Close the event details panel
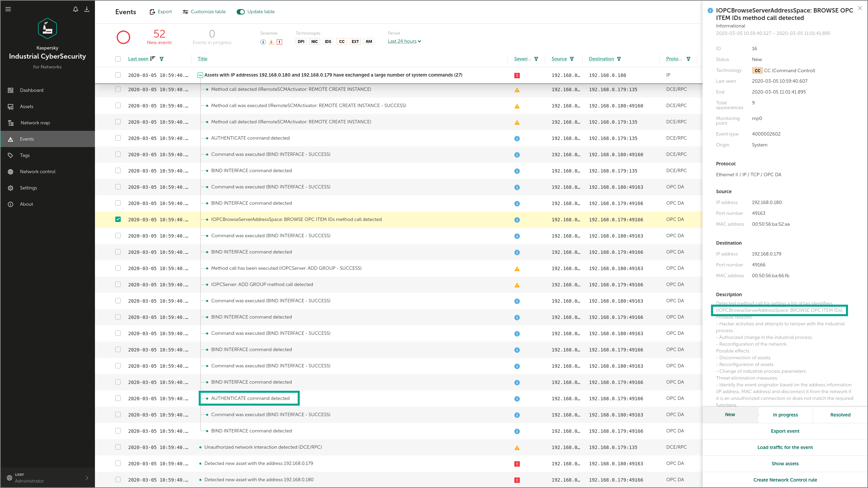Screen dimensions: 868x488 coord(860,8)
